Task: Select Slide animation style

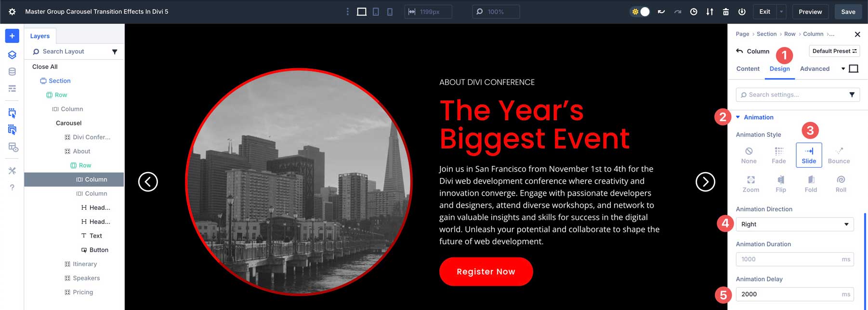Action: click(x=809, y=155)
